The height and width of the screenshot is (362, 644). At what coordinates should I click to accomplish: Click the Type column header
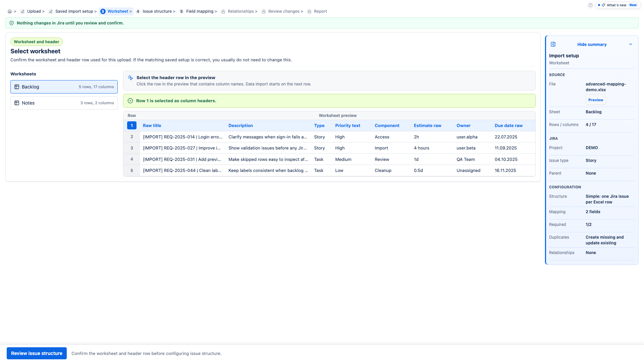pyautogui.click(x=319, y=126)
